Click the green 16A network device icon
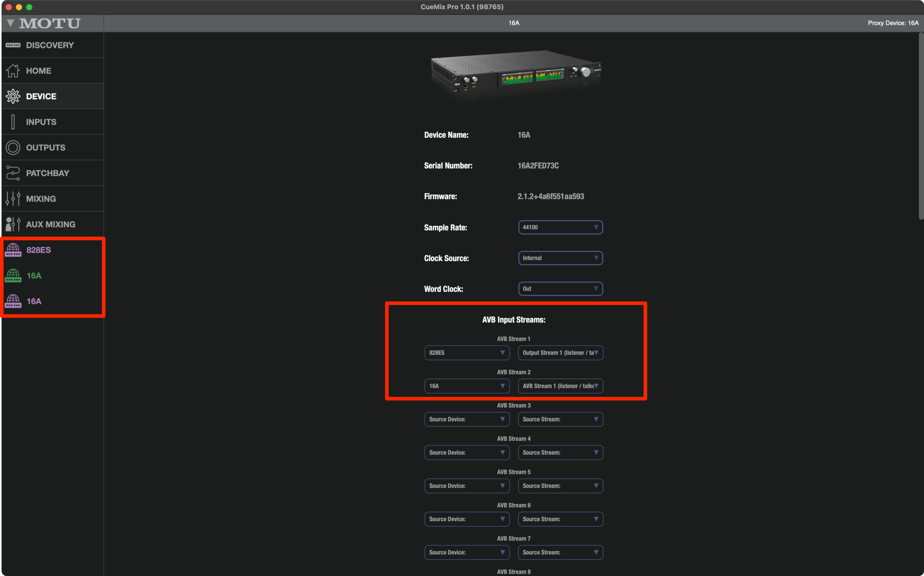 tap(13, 276)
